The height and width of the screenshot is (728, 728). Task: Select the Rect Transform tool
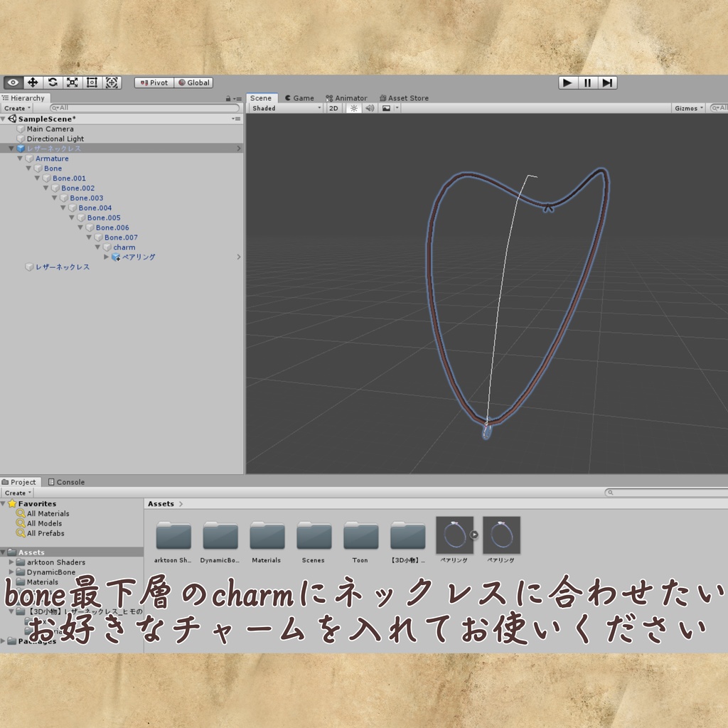(x=91, y=82)
